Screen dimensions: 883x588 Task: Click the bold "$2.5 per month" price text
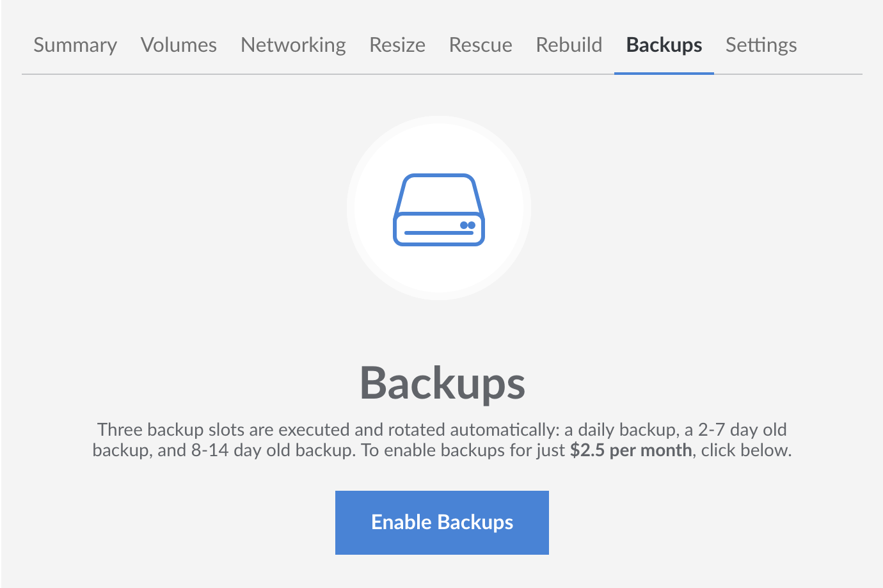[631, 450]
